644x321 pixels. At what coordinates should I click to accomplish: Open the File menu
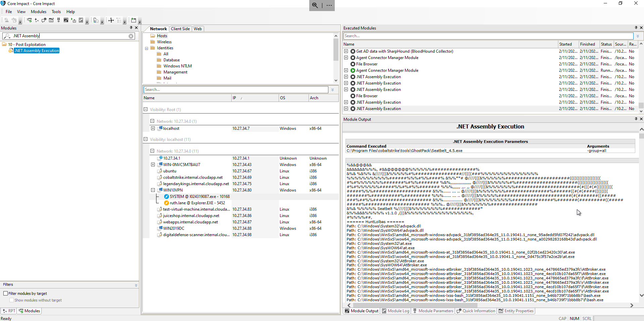click(9, 11)
